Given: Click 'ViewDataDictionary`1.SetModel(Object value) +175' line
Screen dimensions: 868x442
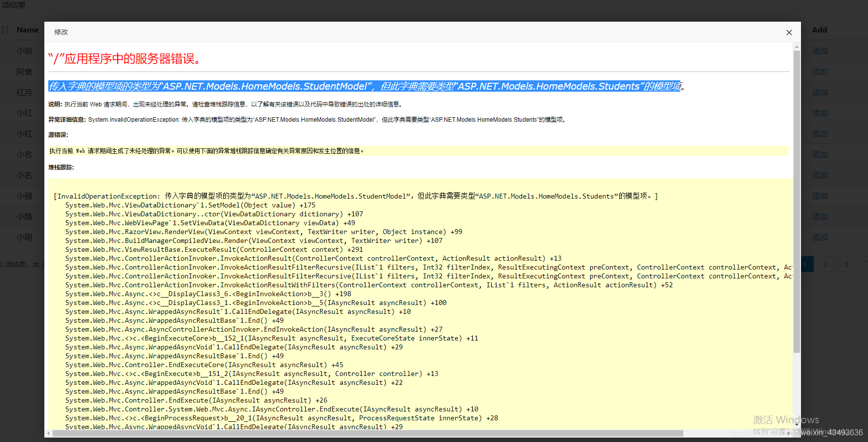Looking at the screenshot, I should [x=190, y=205].
